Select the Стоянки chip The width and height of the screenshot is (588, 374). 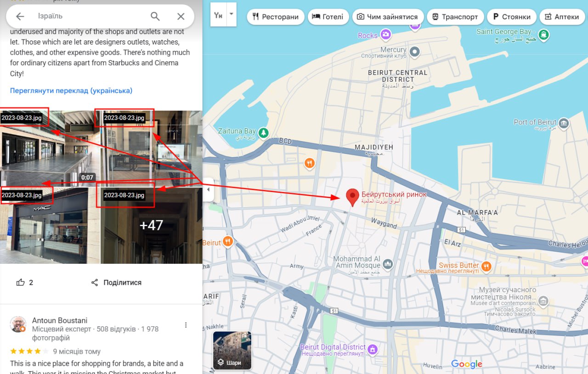[x=511, y=17]
